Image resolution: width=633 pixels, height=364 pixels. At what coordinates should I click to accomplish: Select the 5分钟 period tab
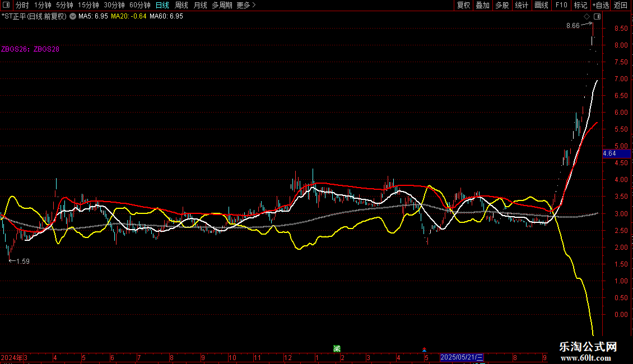[x=64, y=5]
